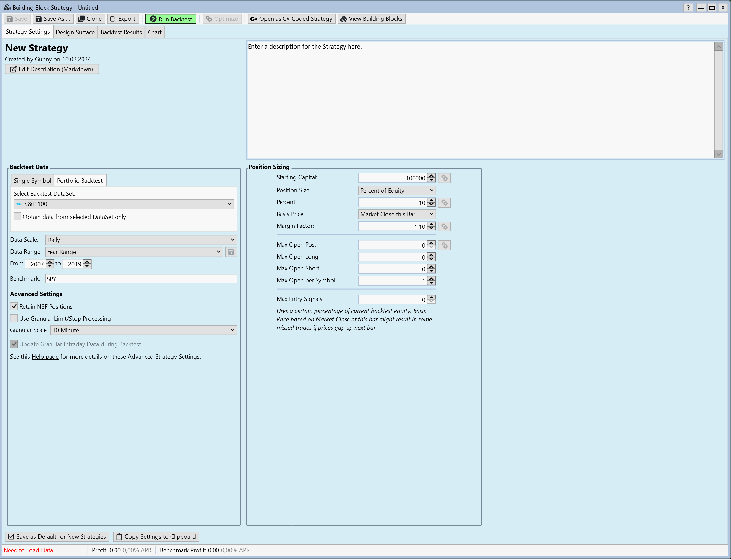
Task: Click the Help page link
Action: 45,357
